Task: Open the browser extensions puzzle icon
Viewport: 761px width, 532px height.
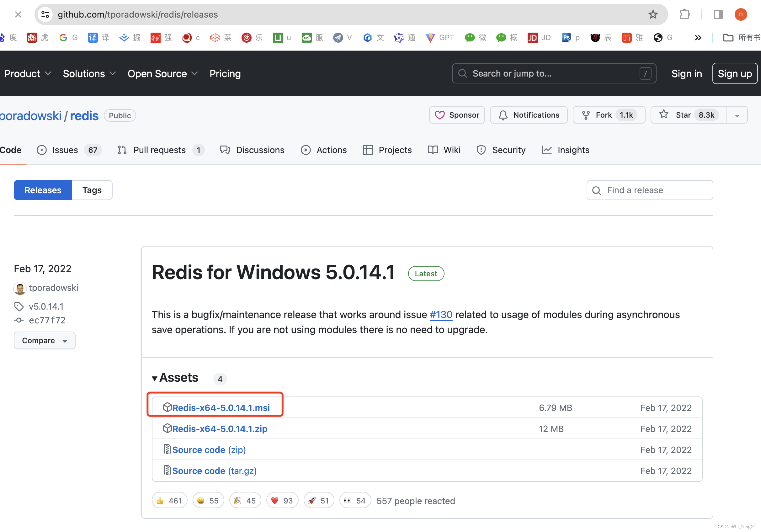Action: point(684,14)
